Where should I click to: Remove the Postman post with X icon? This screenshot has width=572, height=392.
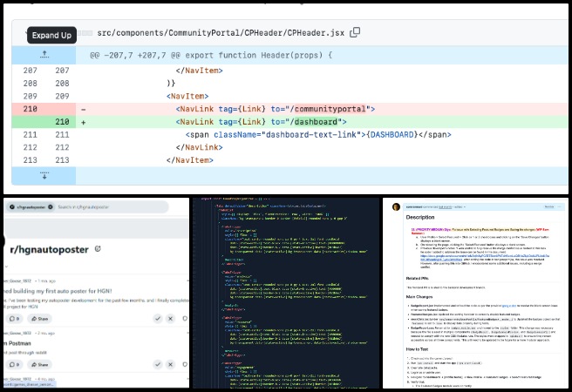[170, 364]
